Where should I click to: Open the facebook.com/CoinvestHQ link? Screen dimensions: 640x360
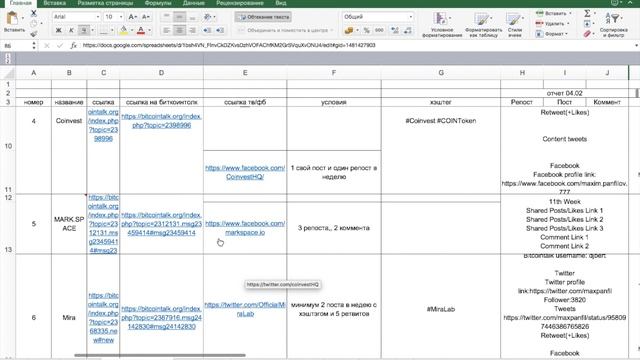[245, 172]
